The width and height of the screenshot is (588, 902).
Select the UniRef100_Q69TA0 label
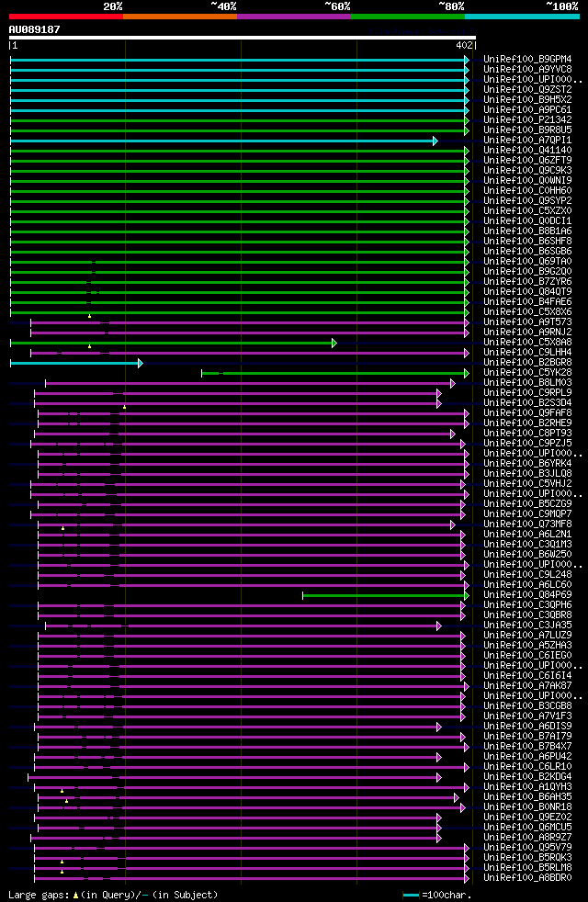527,261
